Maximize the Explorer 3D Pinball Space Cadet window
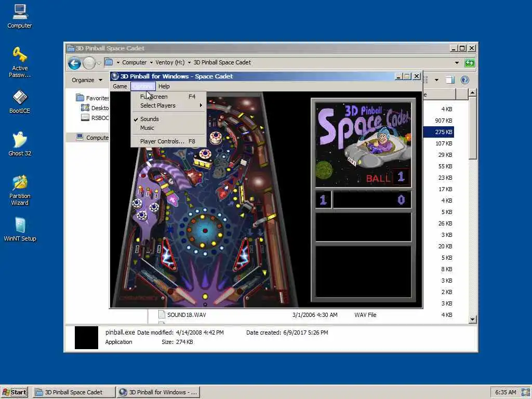532x399 pixels. (462, 48)
